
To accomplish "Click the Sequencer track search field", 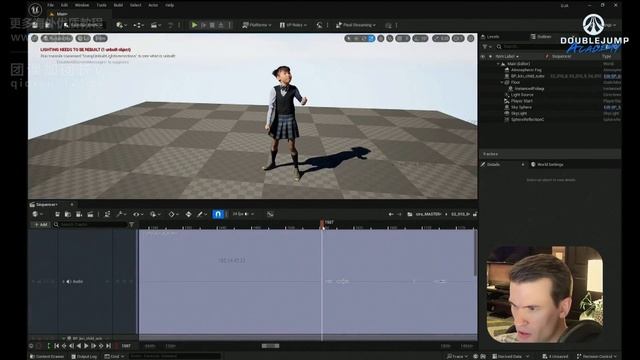I will pos(90,224).
